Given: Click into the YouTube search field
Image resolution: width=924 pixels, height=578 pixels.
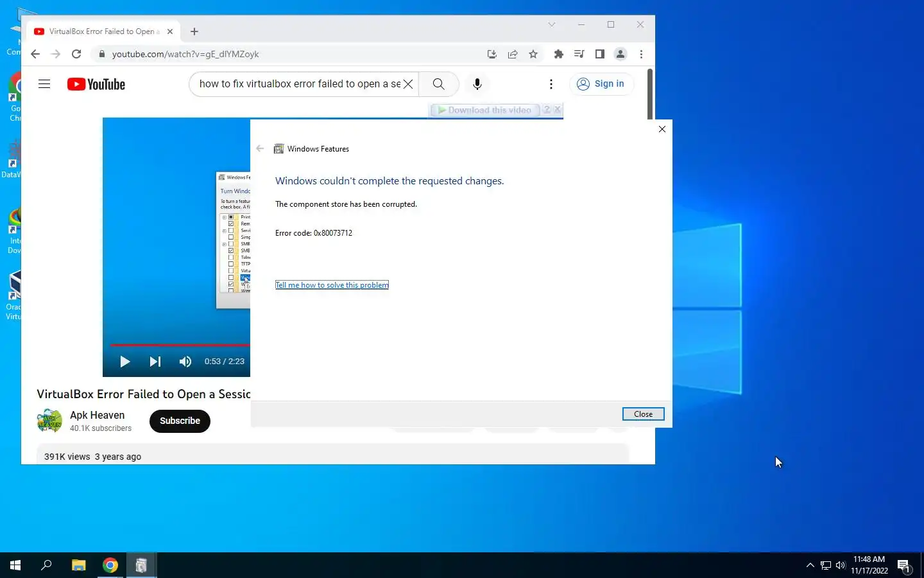Looking at the screenshot, I should click(299, 84).
